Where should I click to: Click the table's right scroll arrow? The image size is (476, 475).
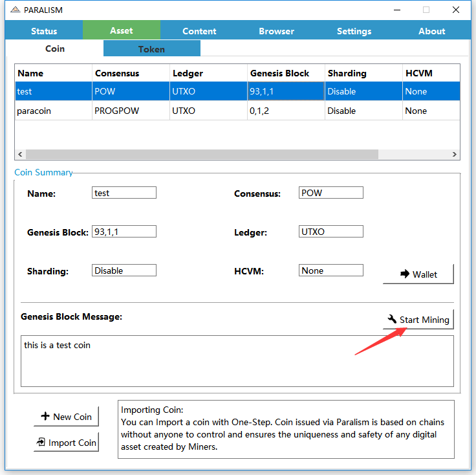coord(455,154)
